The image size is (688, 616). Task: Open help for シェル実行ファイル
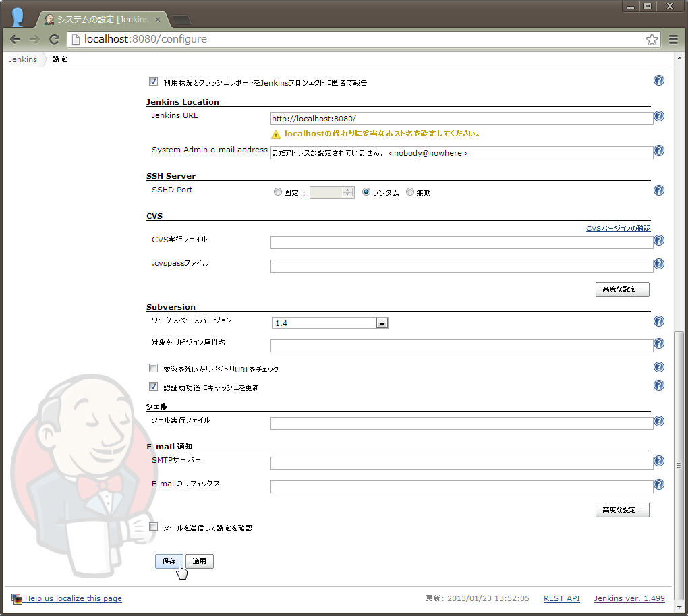click(x=658, y=421)
